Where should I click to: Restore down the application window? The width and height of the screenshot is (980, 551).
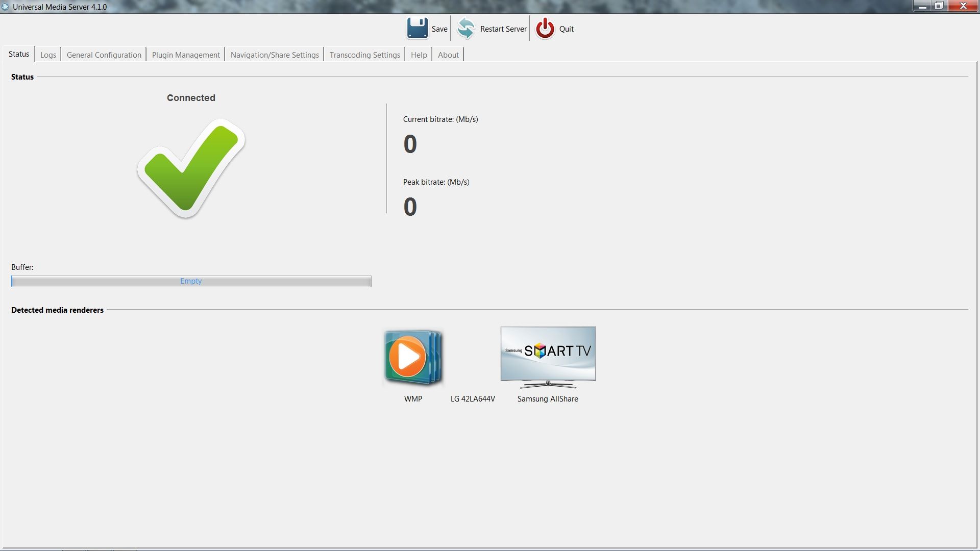[x=939, y=6]
